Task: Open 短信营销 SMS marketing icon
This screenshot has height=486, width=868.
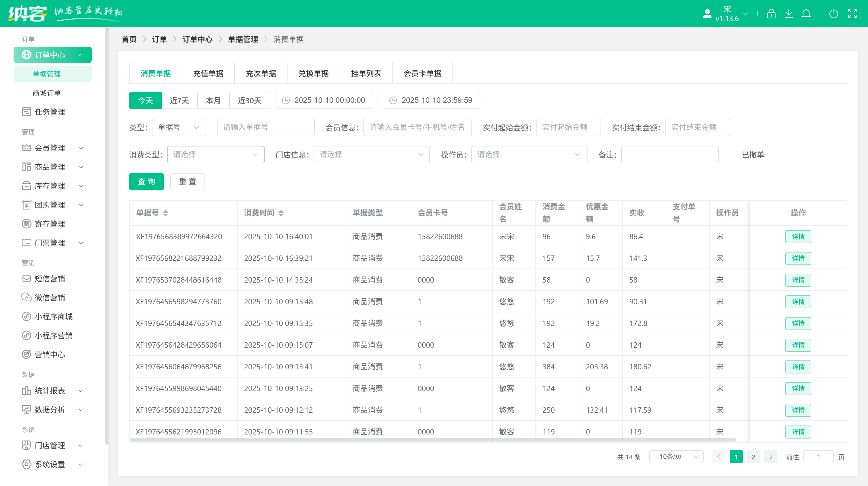Action: (x=26, y=278)
